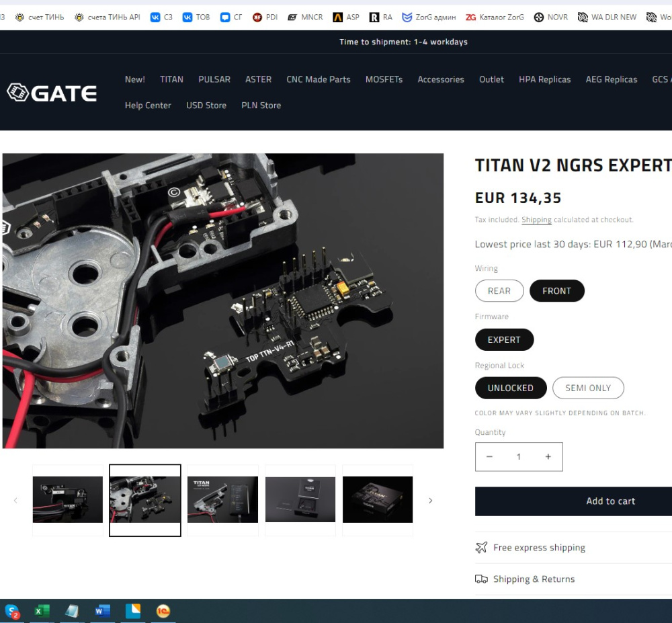Decrease quantity with the minus button
Screen dimensions: 672x623
coord(489,457)
